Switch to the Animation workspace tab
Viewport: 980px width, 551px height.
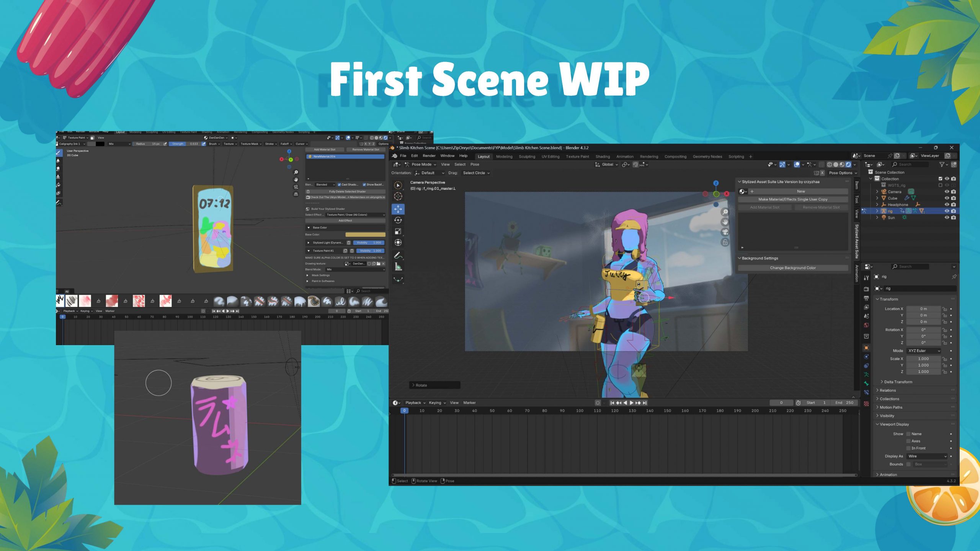pyautogui.click(x=625, y=156)
